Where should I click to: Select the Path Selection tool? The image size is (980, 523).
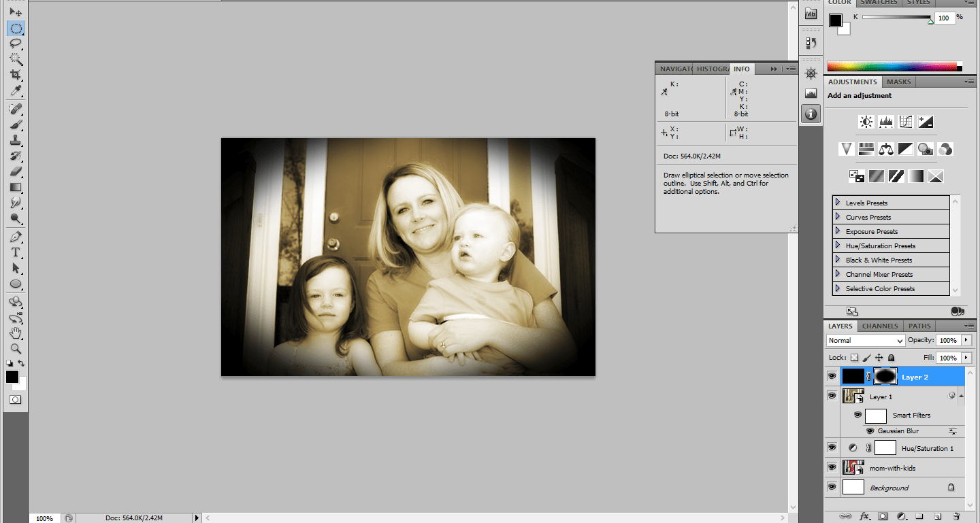(16, 268)
